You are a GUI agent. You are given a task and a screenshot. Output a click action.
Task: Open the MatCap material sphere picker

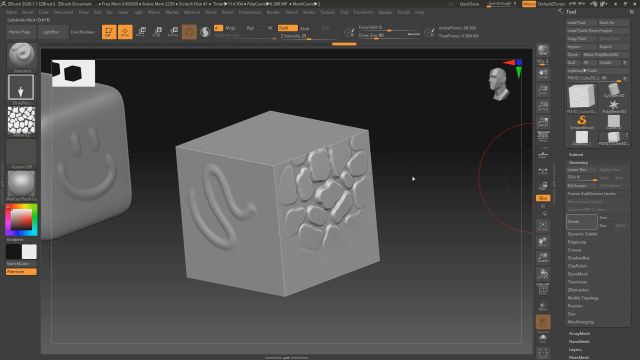click(x=21, y=184)
